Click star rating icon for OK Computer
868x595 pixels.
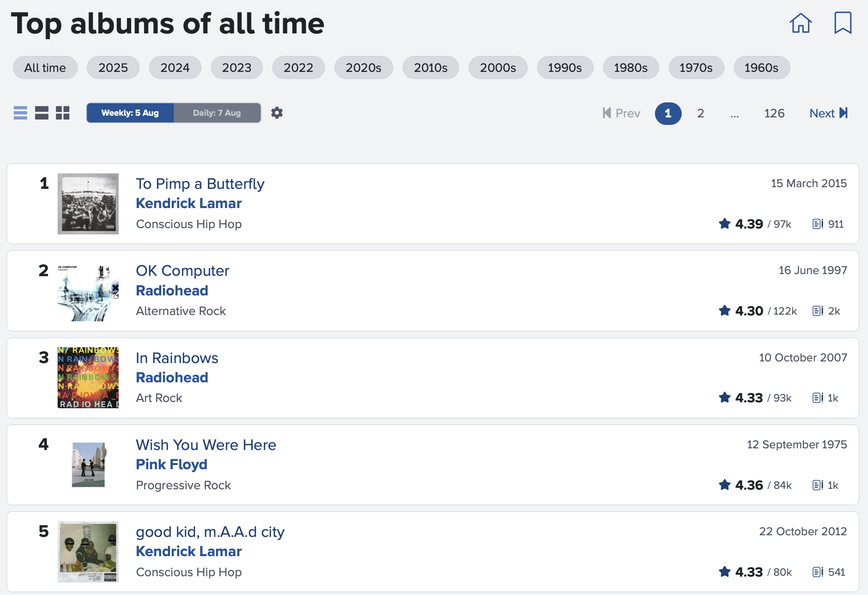click(x=725, y=311)
